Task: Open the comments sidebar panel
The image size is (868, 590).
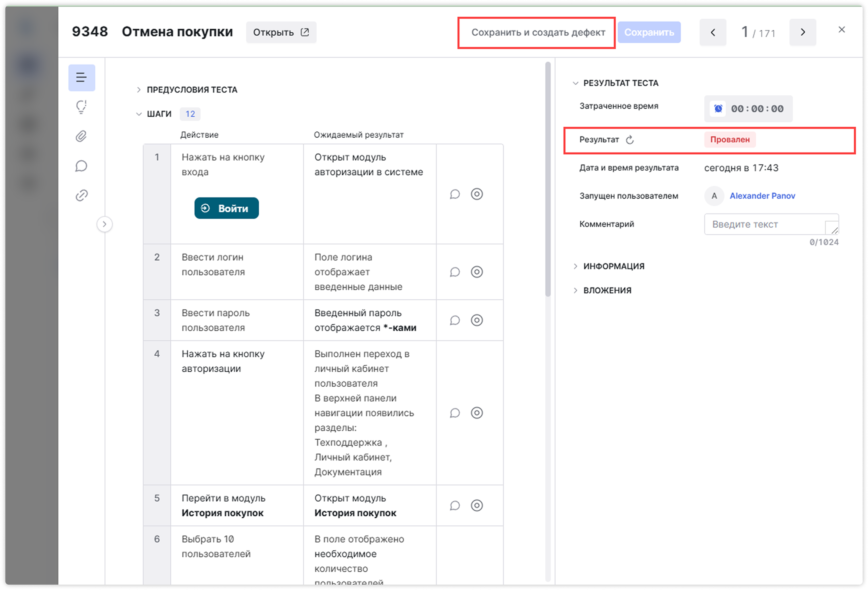Action: coord(81,166)
